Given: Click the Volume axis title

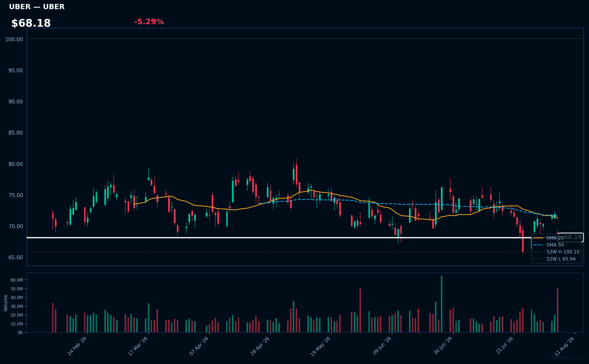Looking at the screenshot, I should [x=6, y=303].
